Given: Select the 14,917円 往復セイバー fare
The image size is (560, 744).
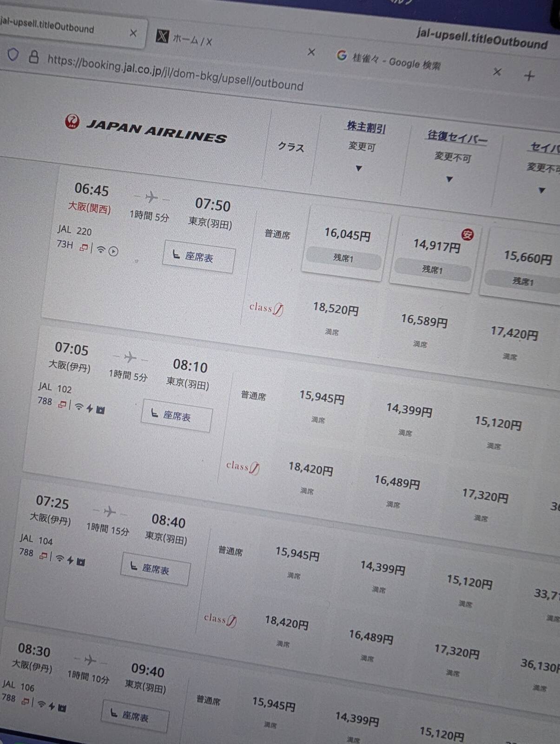Looking at the screenshot, I should 436,255.
